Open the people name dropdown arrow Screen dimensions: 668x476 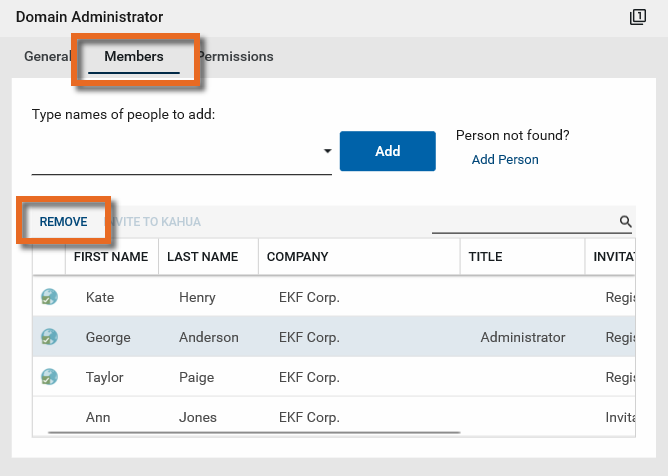point(327,152)
